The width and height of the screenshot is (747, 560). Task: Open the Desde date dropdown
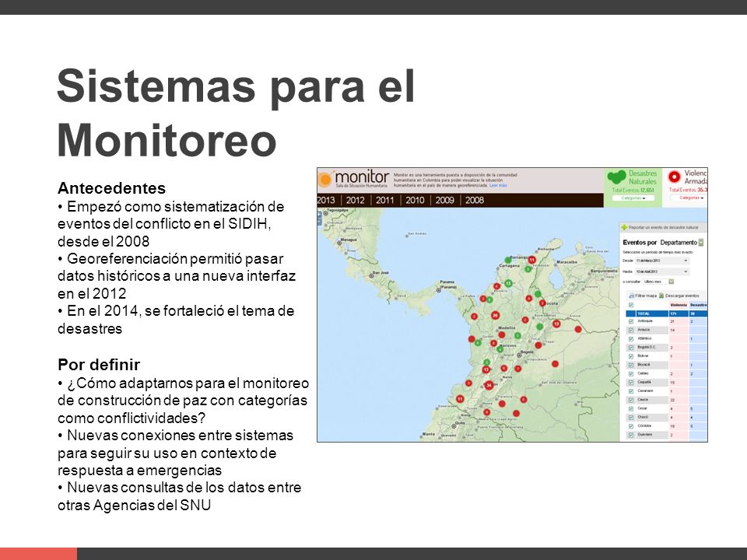click(662, 261)
